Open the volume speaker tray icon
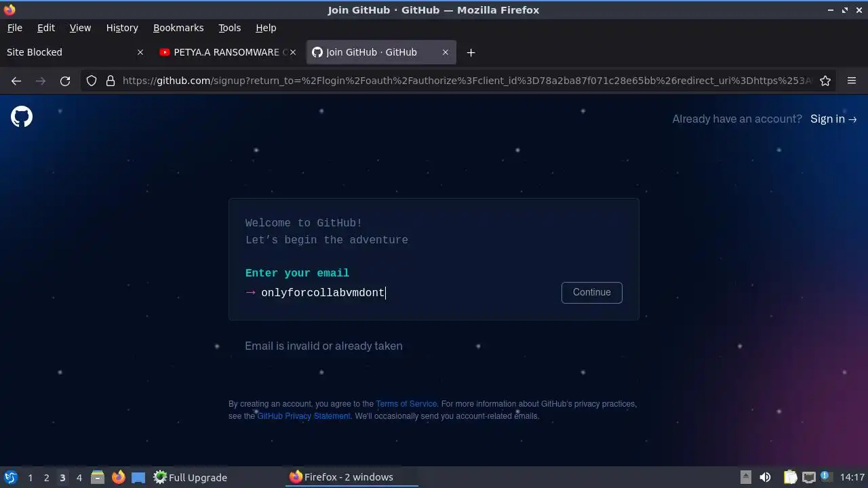The width and height of the screenshot is (868, 488). coord(765,477)
